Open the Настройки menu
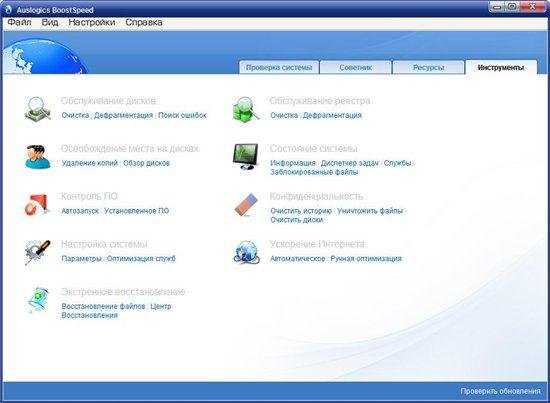 (x=92, y=22)
